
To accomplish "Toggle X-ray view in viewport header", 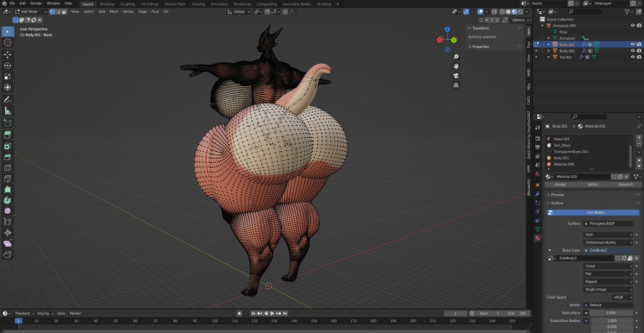I will click(493, 11).
